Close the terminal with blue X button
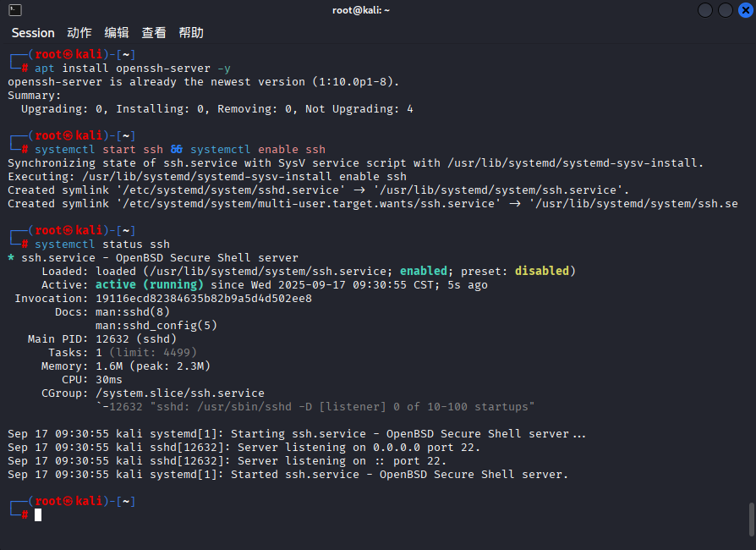The width and height of the screenshot is (756, 550). pyautogui.click(x=745, y=10)
